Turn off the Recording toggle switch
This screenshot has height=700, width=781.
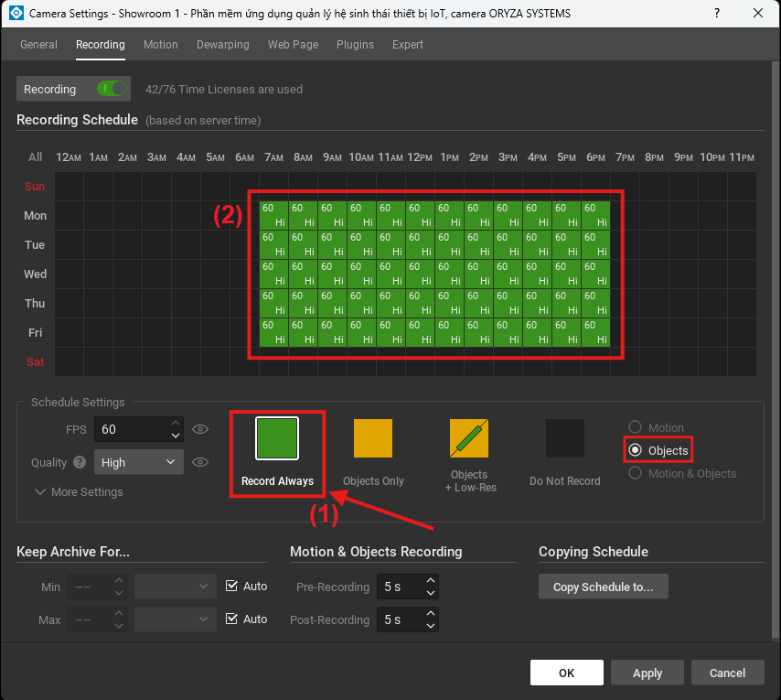coord(112,89)
